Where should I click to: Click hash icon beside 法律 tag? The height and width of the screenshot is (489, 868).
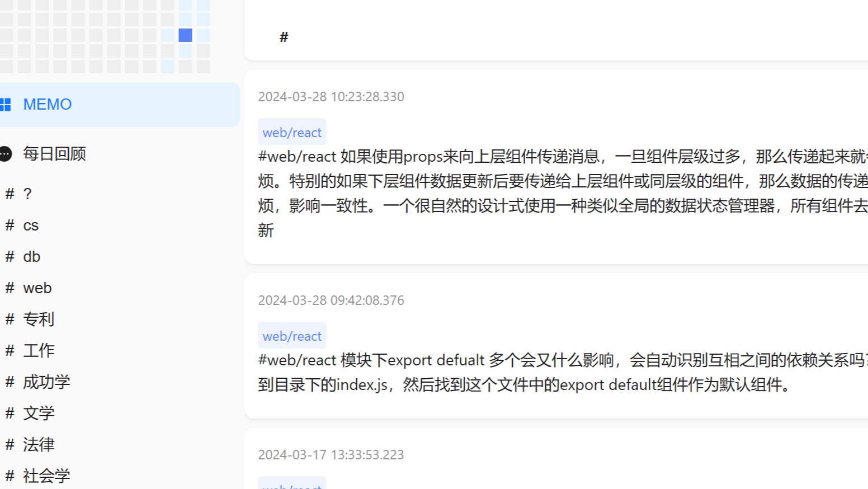pyautogui.click(x=10, y=445)
